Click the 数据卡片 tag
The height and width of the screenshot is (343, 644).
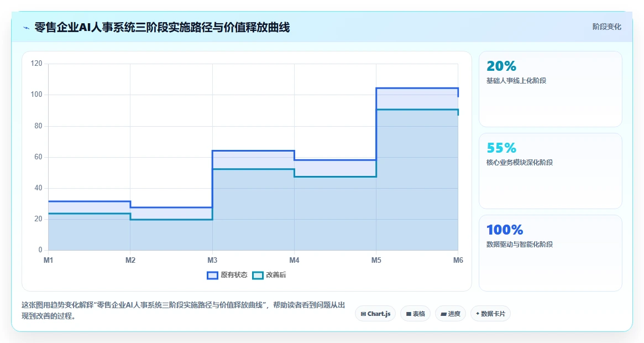pos(490,313)
